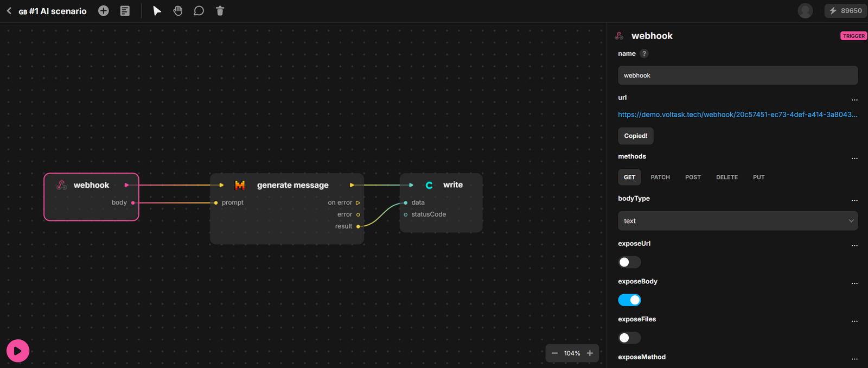This screenshot has width=868, height=368.
Task: Go back using the left chevron arrow
Action: pyautogui.click(x=9, y=11)
